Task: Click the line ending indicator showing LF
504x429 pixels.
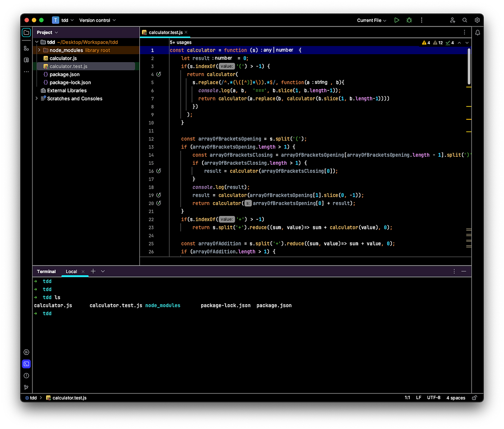Action: (418, 397)
